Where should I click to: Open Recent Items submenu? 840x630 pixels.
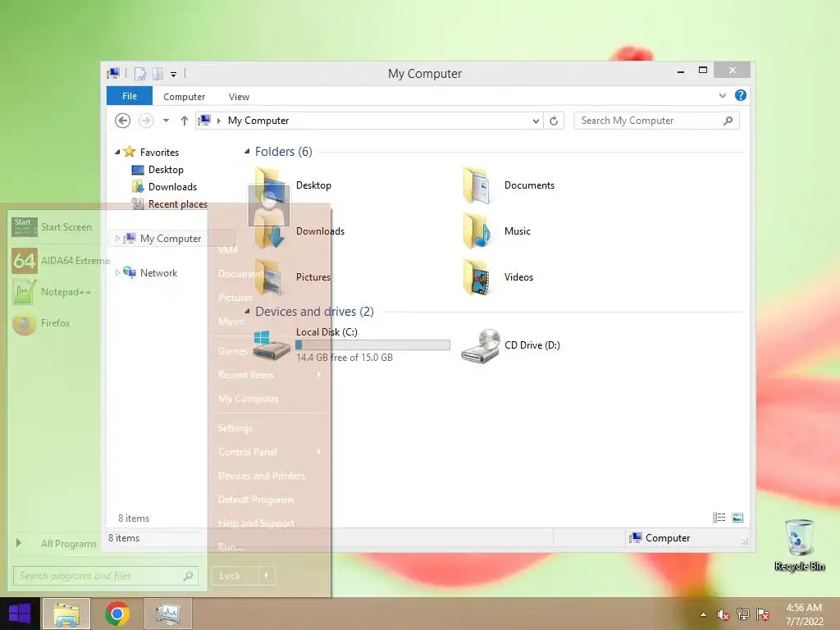[x=269, y=374]
